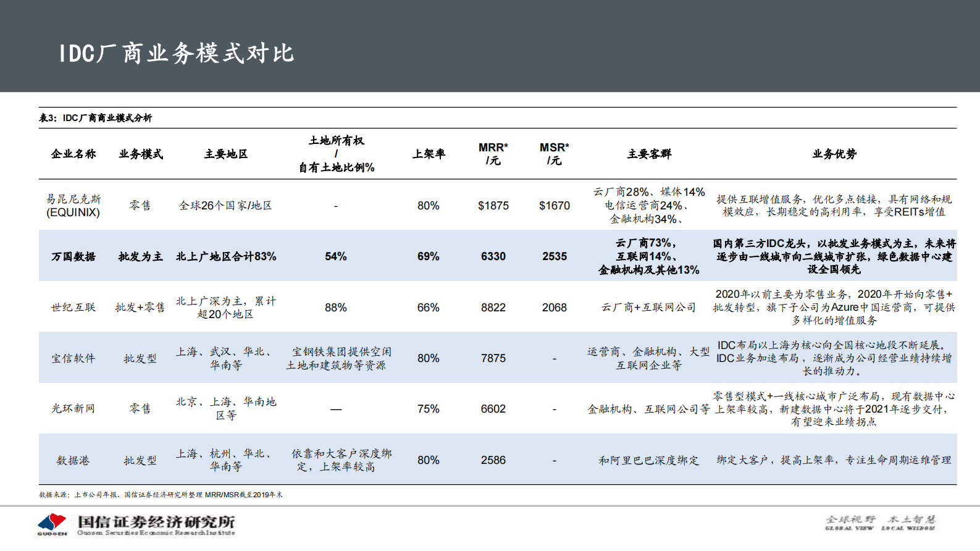The width and height of the screenshot is (980, 551).
Task: Click the MRR value '2586'
Action: (x=493, y=460)
